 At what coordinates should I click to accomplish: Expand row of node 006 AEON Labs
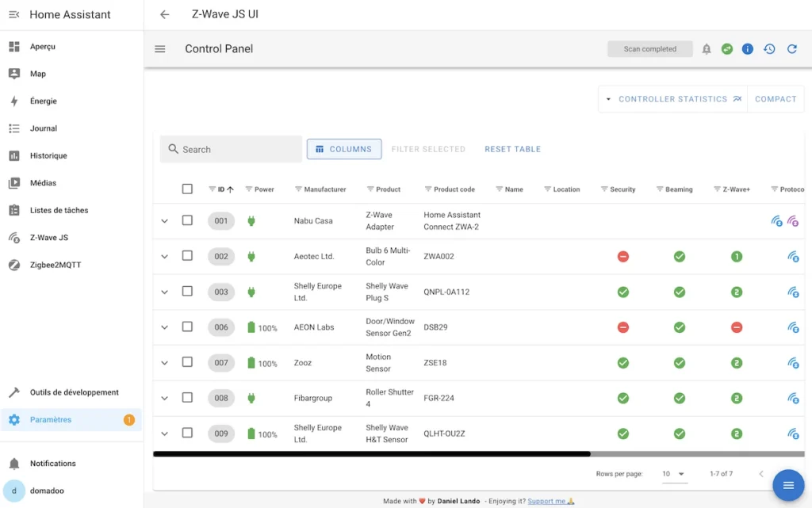tap(165, 327)
